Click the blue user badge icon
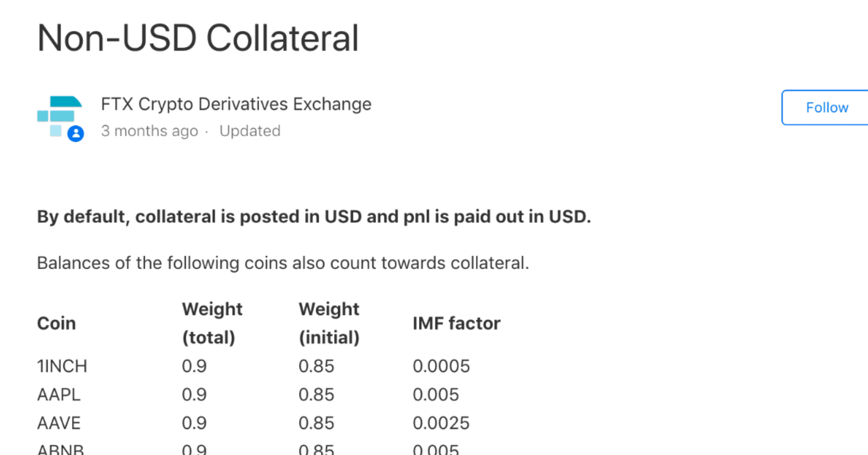 [76, 134]
